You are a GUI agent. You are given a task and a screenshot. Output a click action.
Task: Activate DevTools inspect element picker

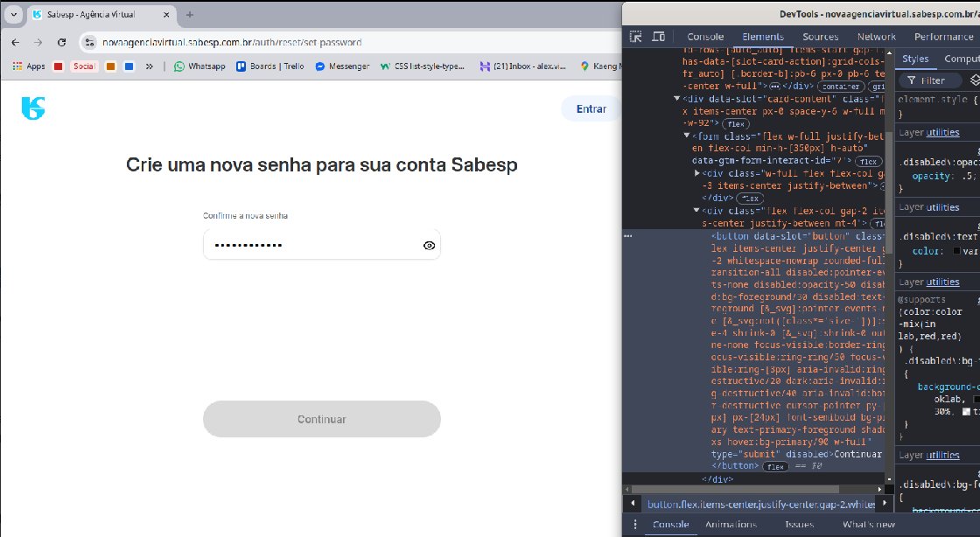point(635,37)
